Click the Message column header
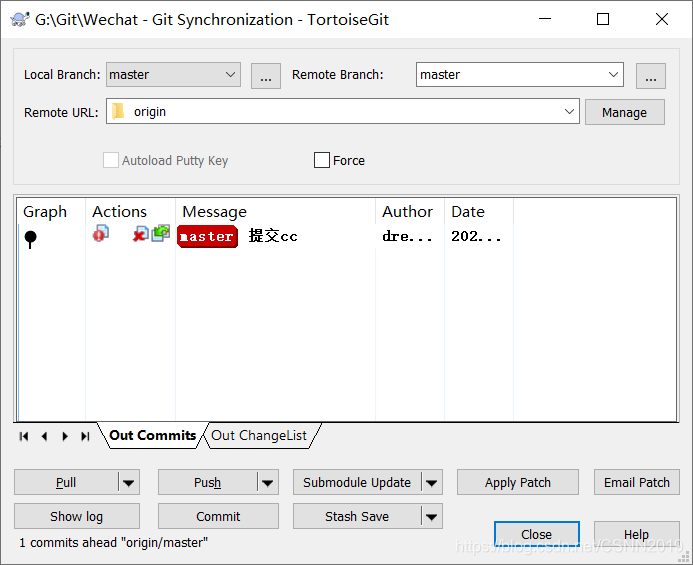 [276, 212]
